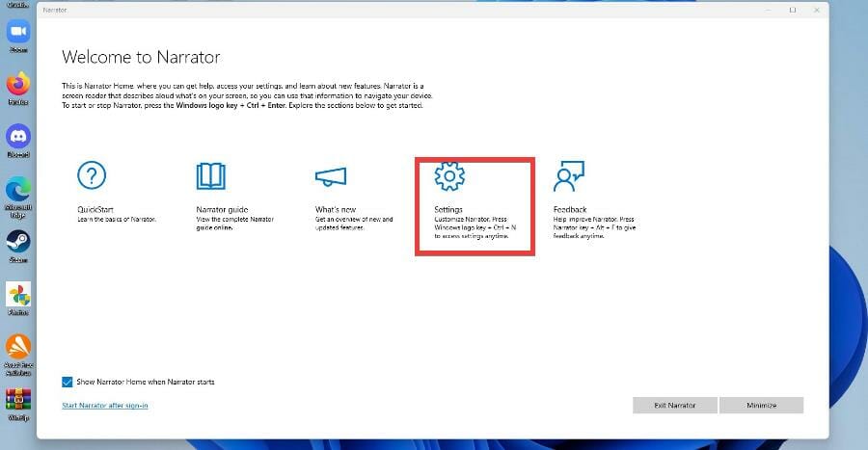The width and height of the screenshot is (868, 450).
Task: Click the Minimize button at bottom right
Action: [761, 406]
